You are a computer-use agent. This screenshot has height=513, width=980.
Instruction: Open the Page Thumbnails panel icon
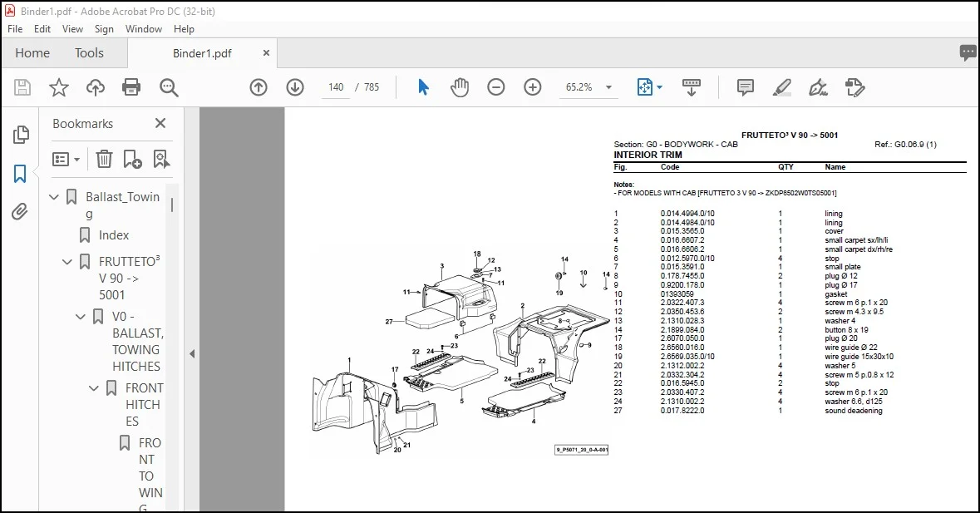point(21,135)
